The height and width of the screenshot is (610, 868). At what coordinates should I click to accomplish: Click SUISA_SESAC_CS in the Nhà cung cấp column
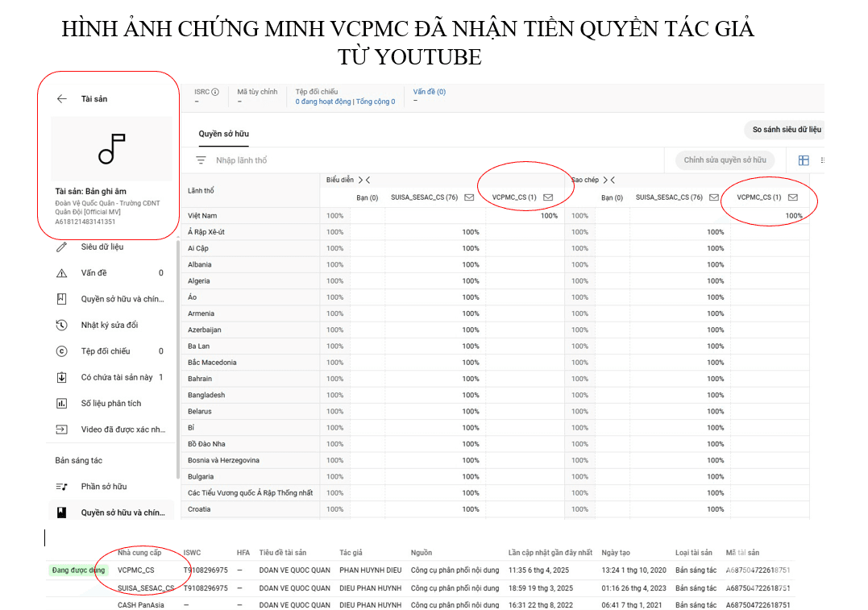pyautogui.click(x=146, y=588)
